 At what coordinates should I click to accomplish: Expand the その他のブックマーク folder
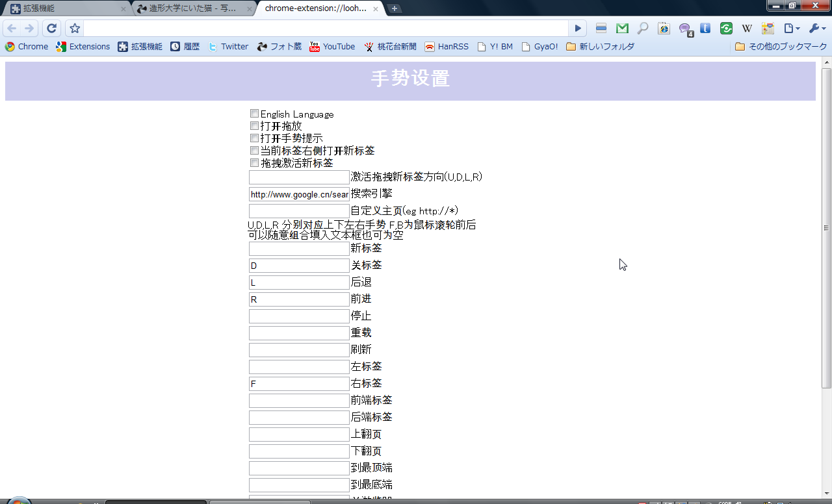coord(781,47)
